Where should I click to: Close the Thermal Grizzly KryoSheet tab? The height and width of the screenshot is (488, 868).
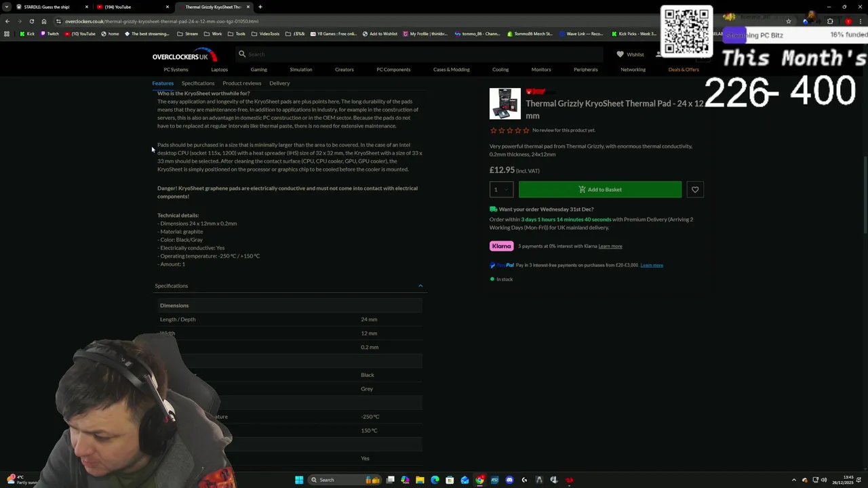(x=248, y=7)
